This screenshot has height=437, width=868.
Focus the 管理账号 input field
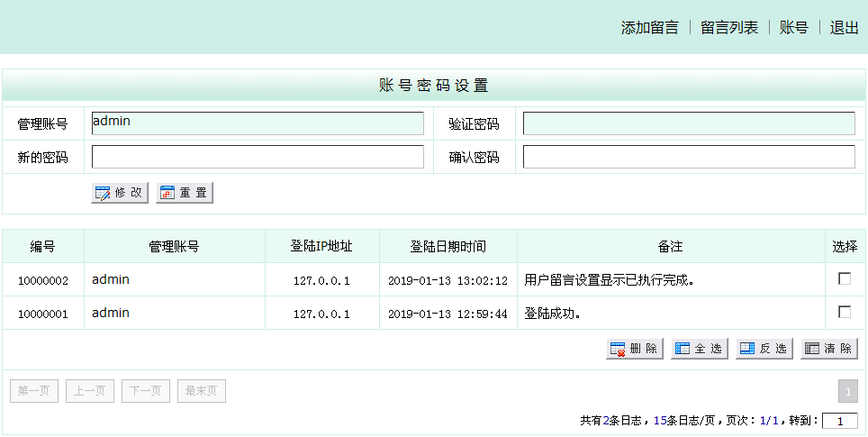[258, 123]
